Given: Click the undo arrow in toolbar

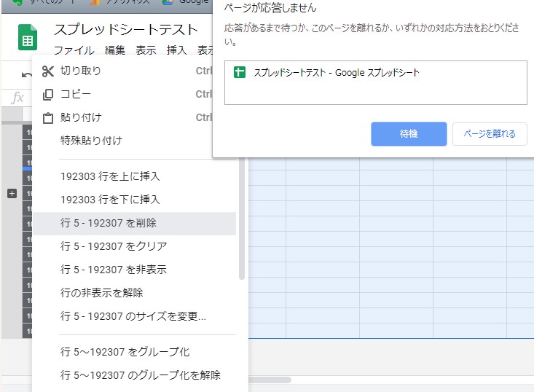Looking at the screenshot, I should click(27, 75).
